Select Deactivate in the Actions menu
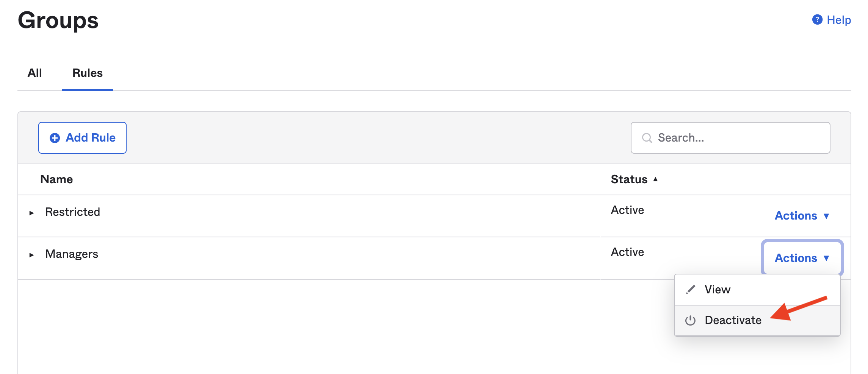The width and height of the screenshot is (868, 374). pyautogui.click(x=733, y=320)
